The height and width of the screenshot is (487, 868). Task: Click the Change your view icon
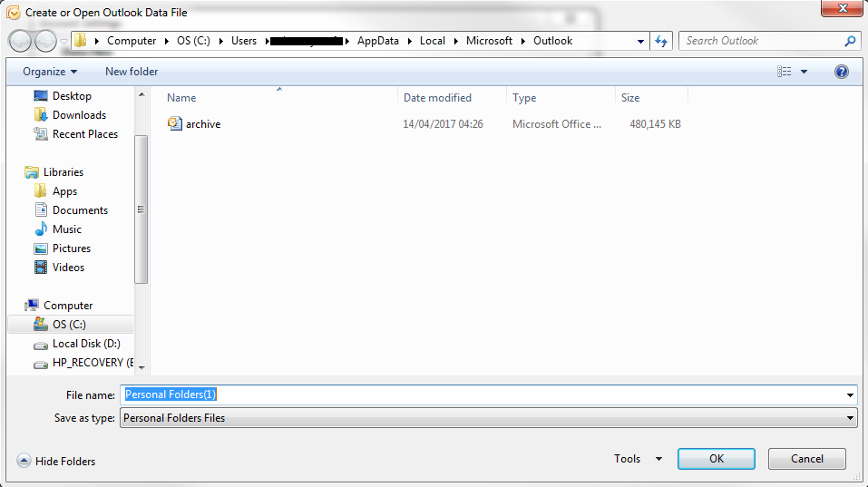[784, 72]
